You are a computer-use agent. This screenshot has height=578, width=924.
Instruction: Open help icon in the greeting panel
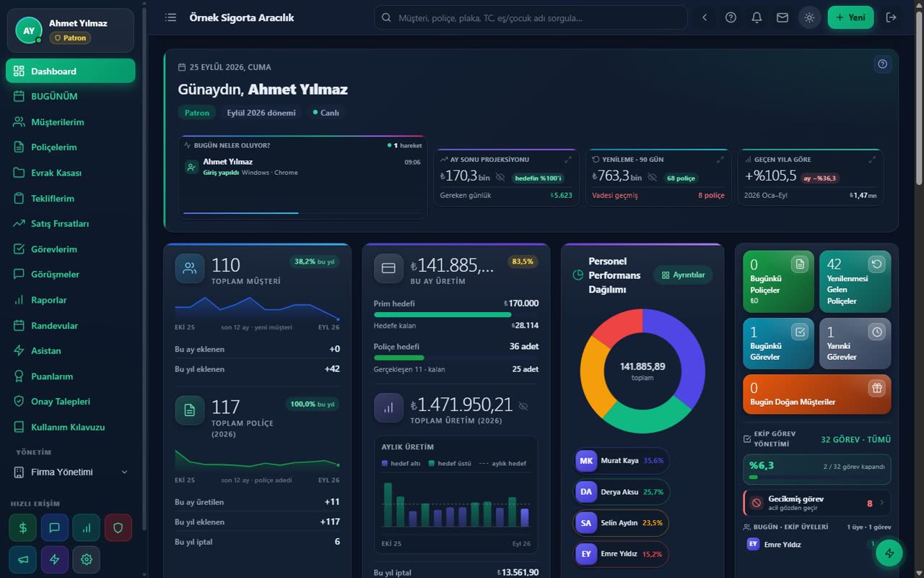pos(882,64)
